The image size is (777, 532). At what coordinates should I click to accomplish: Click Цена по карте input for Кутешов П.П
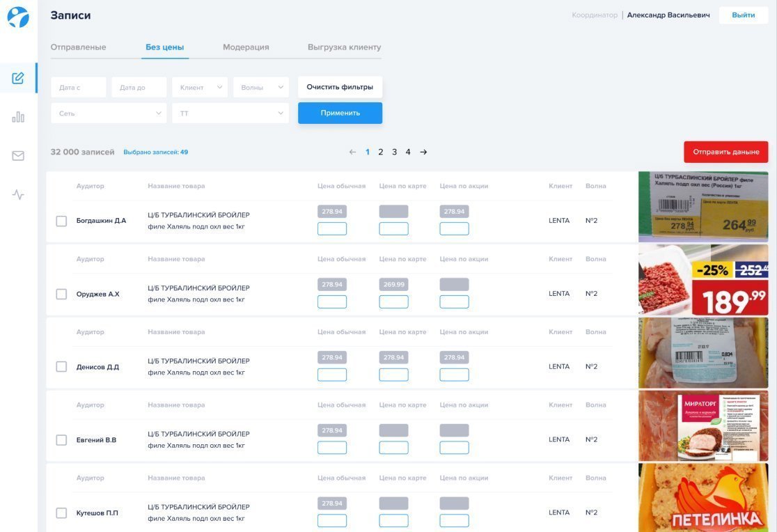[393, 521]
